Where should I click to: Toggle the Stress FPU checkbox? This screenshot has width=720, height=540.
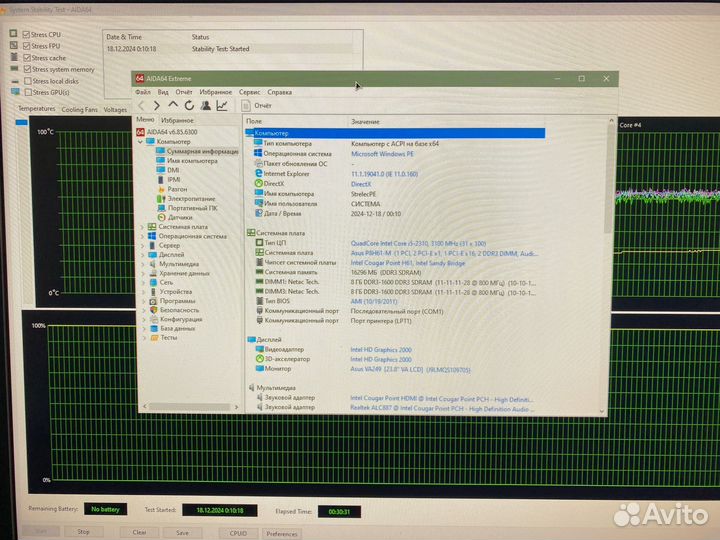[x=27, y=46]
